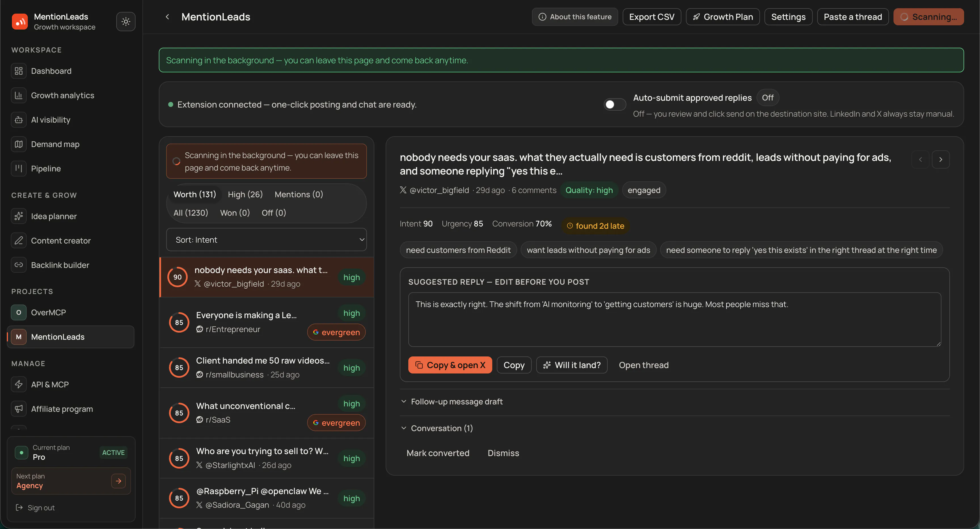
Task: Open the Growth Plan button
Action: pyautogui.click(x=723, y=17)
